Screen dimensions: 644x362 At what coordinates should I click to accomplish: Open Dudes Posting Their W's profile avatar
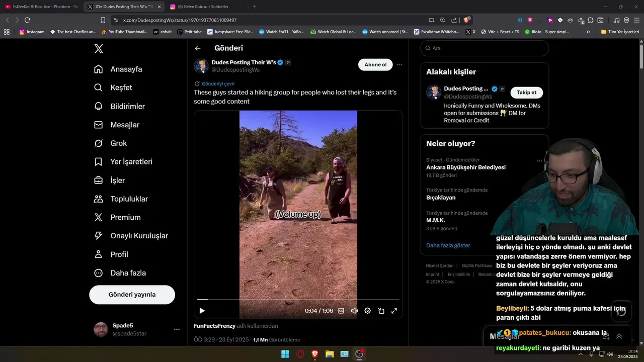[x=201, y=66]
